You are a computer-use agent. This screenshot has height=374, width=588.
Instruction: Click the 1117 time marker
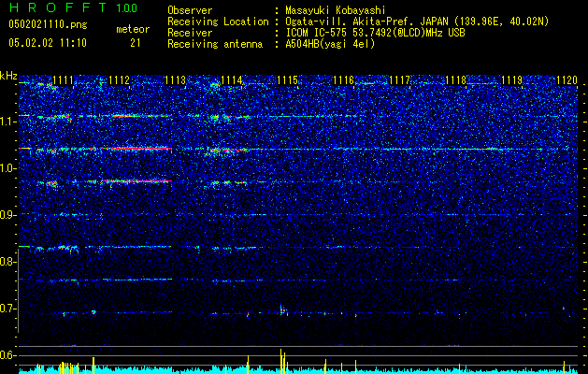click(x=400, y=80)
